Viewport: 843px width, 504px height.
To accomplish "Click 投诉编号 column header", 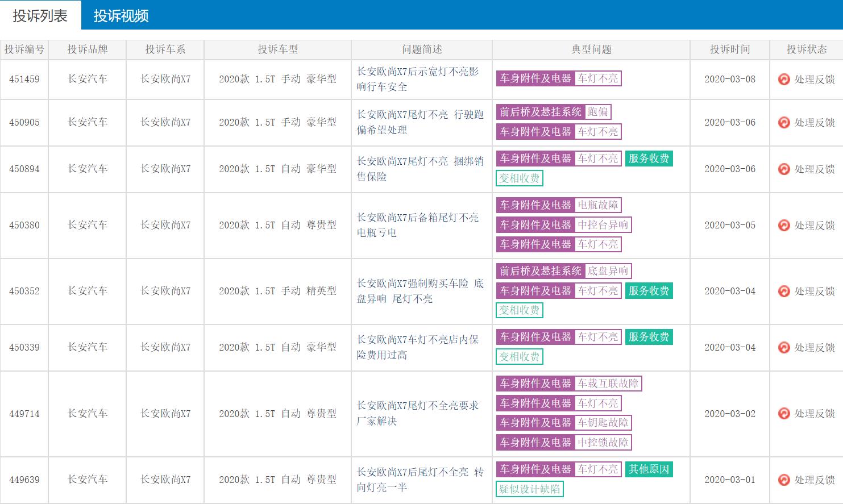I will pos(24,49).
